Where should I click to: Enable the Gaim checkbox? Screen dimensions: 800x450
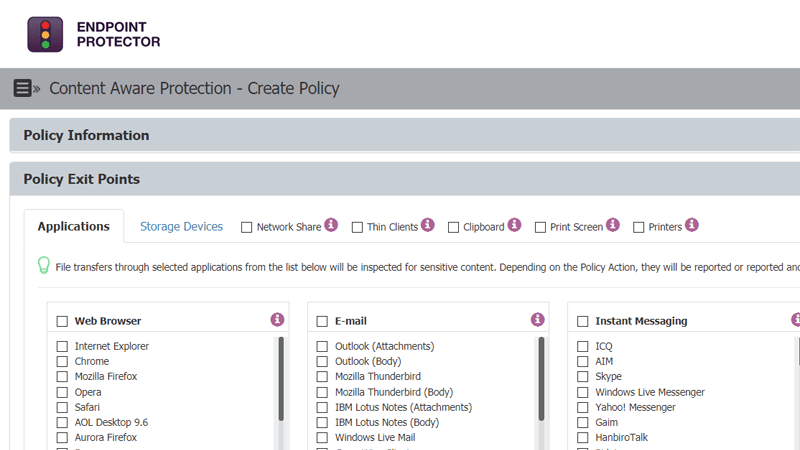pos(583,422)
